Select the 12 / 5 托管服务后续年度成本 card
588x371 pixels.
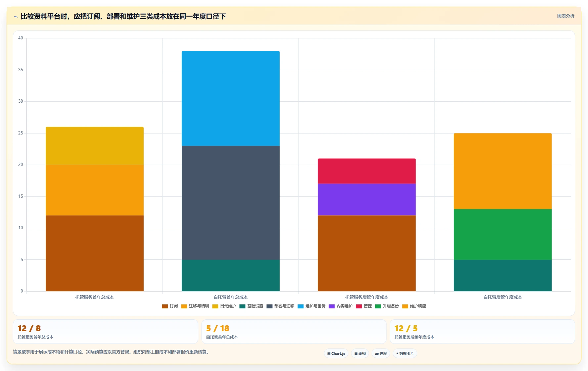pyautogui.click(x=482, y=332)
